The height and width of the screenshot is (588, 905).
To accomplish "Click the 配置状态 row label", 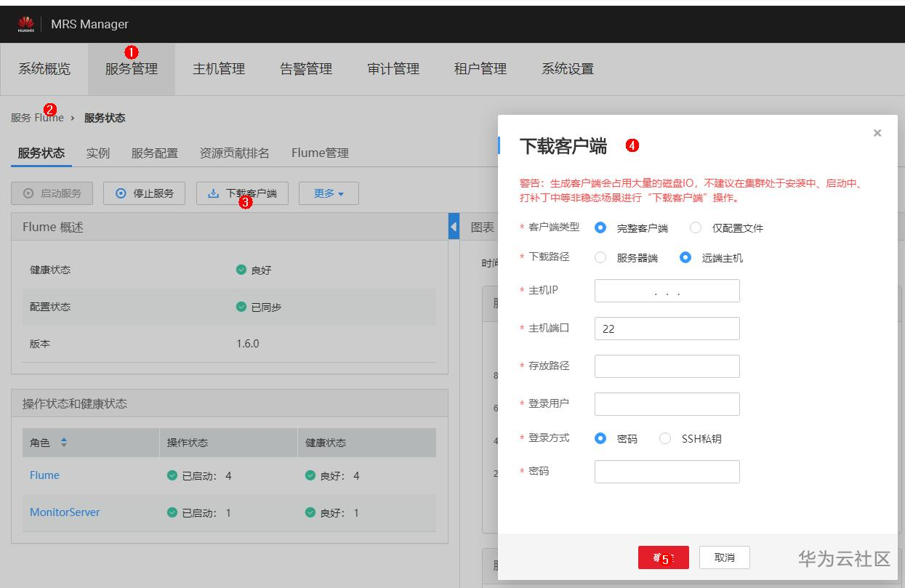I will (50, 307).
